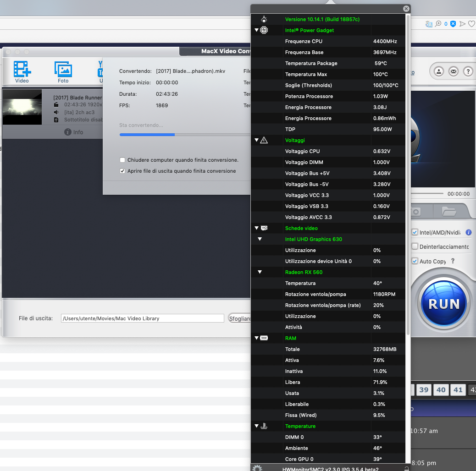Collapse Intel Power Gadget section

click(256, 30)
